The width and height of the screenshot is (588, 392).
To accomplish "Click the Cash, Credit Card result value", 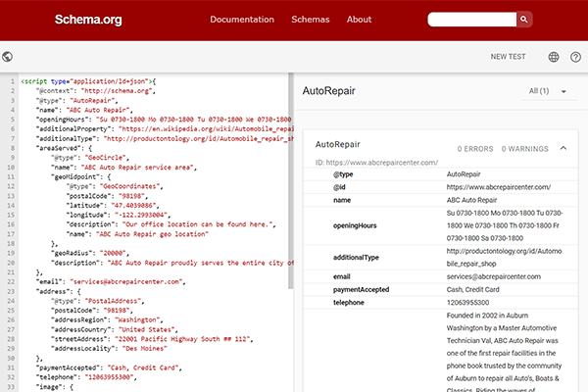I will 473,290.
